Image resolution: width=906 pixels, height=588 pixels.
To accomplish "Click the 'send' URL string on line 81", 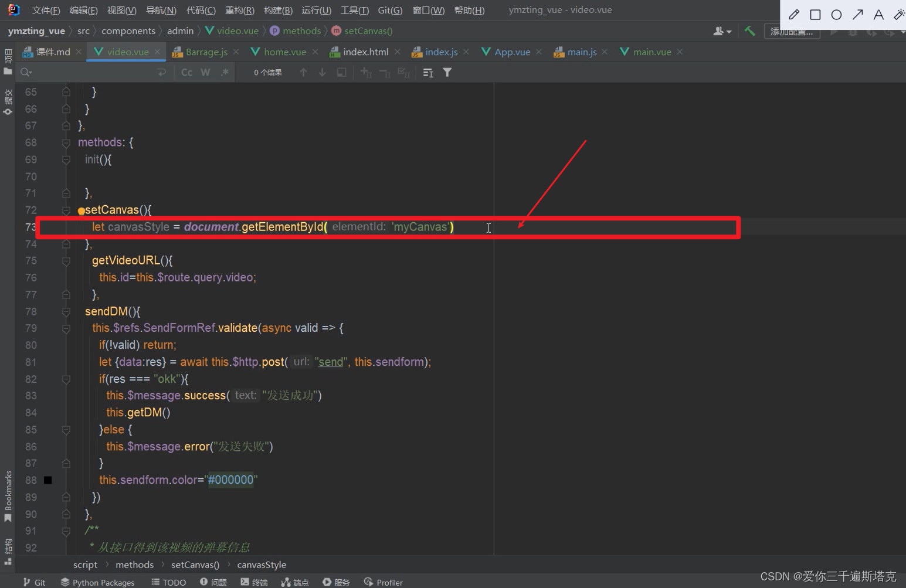I will pyautogui.click(x=331, y=362).
